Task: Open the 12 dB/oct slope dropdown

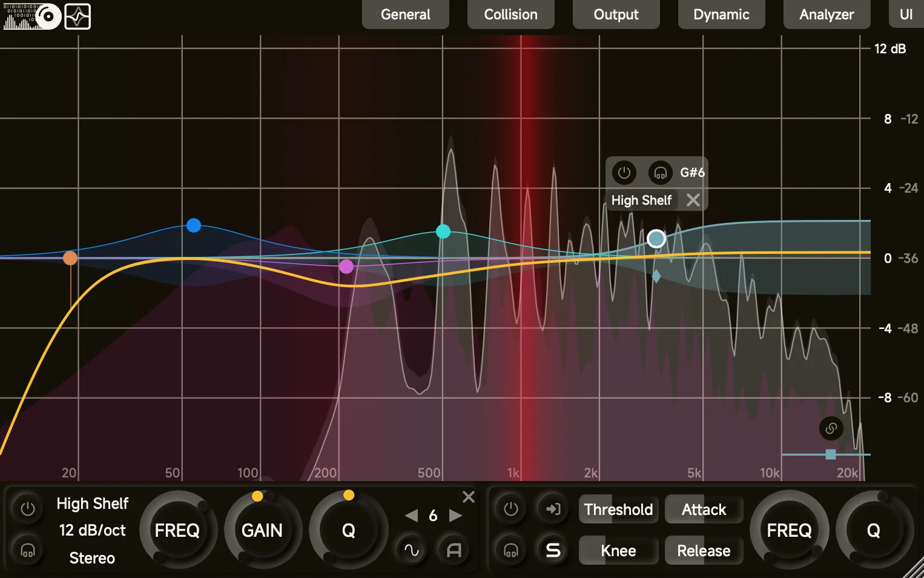Action: pos(93,530)
